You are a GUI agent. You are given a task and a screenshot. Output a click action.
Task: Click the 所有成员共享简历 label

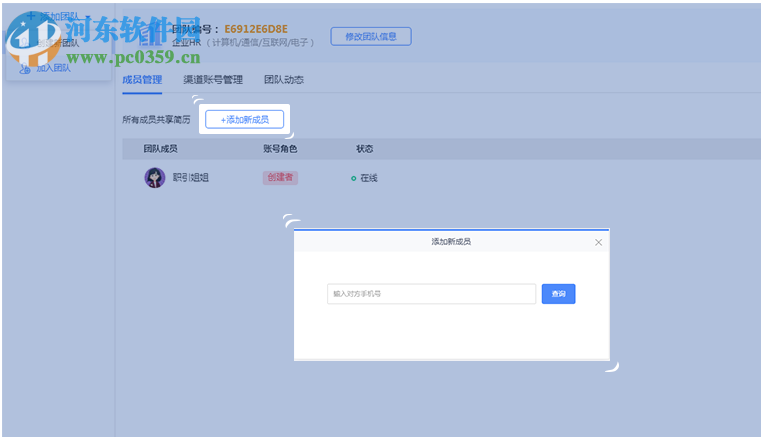click(156, 119)
